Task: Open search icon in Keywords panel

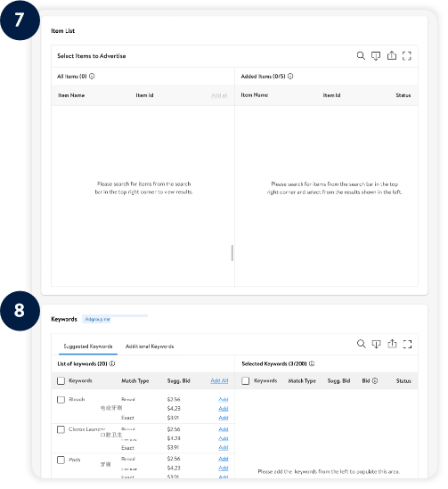Action: tap(361, 344)
